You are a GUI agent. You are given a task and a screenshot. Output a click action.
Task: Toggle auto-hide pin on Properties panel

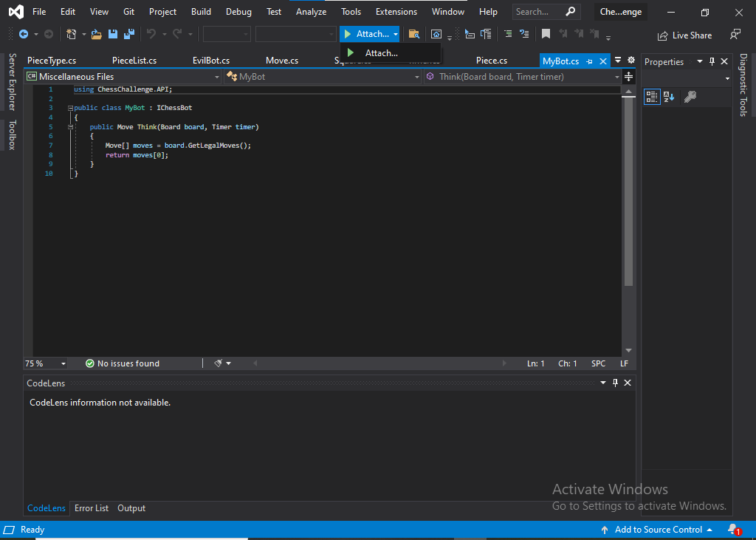[x=712, y=61]
